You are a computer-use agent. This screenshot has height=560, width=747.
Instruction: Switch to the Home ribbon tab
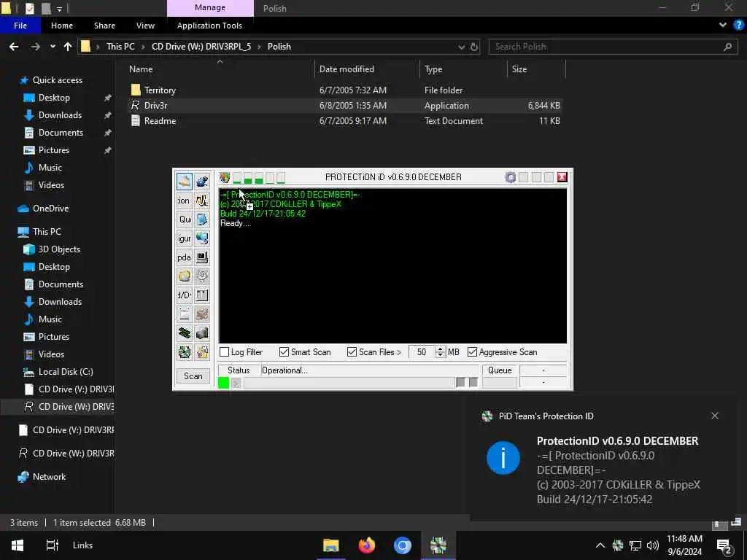pos(62,26)
